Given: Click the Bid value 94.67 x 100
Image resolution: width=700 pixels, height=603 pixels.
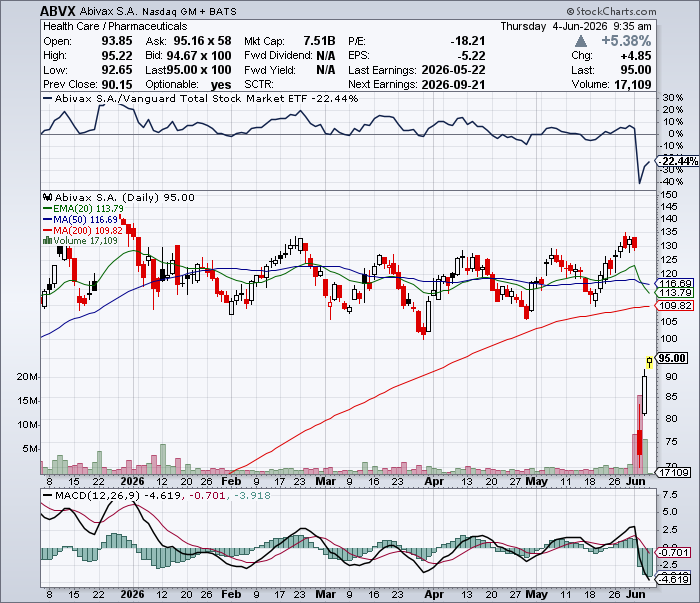Looking at the screenshot, I should click(199, 56).
